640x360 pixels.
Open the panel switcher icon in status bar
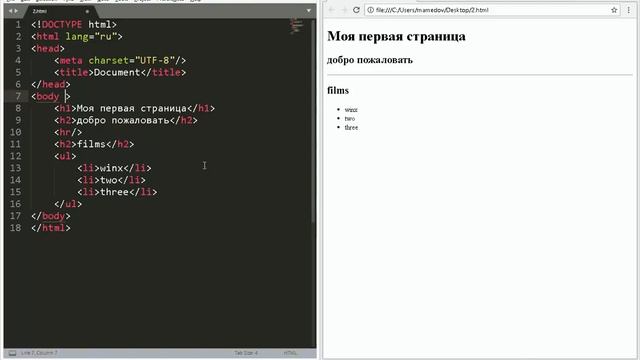click(13, 353)
